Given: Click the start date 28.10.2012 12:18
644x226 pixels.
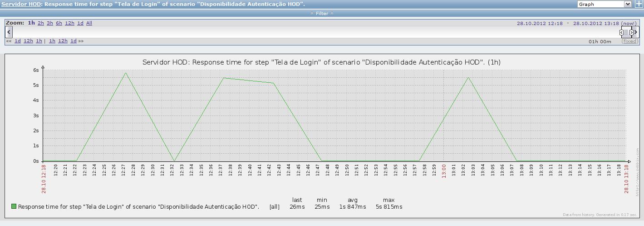Looking at the screenshot, I should click(540, 23).
